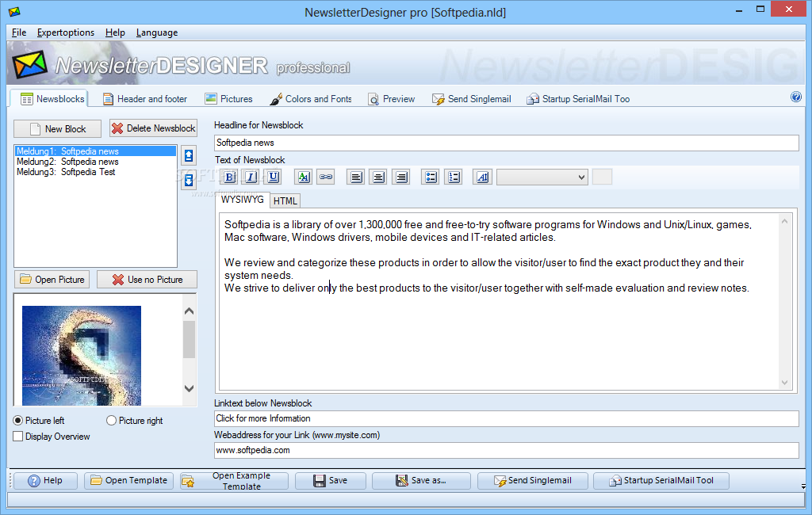
Task: Click Use no Picture button
Action: pos(147,280)
